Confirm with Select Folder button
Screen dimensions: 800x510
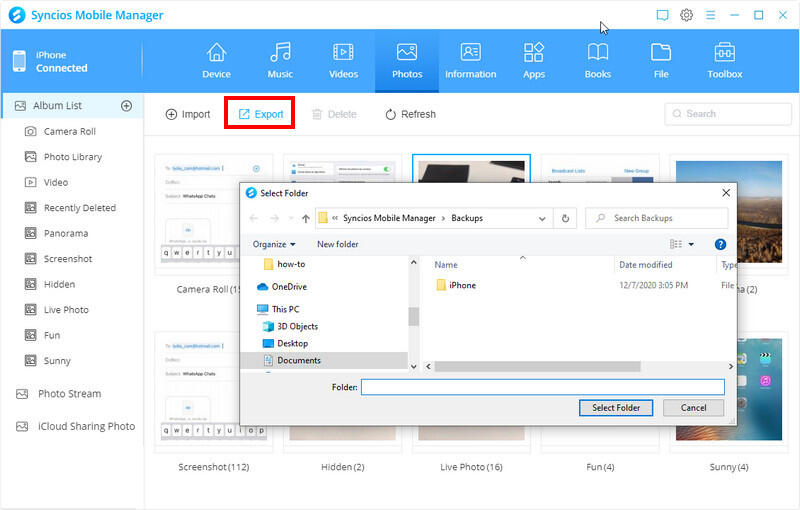tap(615, 407)
